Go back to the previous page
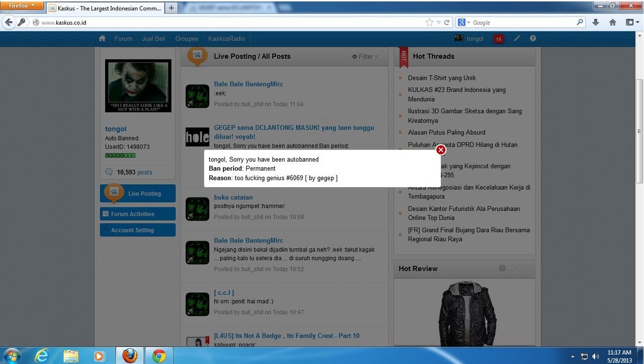Image resolution: width=644 pixels, height=364 pixels. pyautogui.click(x=8, y=22)
